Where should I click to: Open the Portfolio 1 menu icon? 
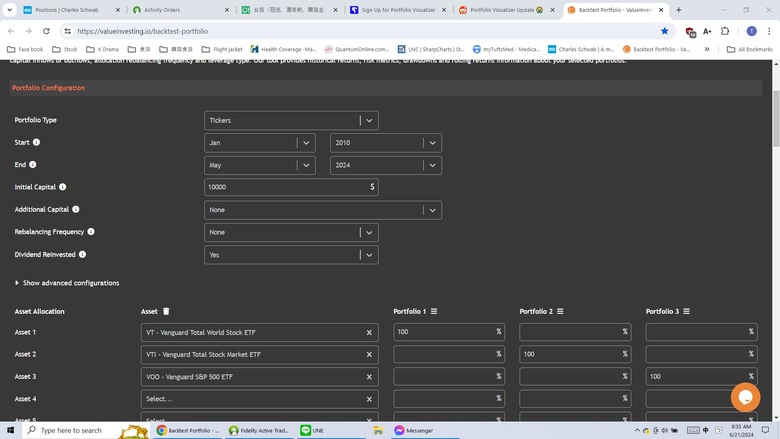tap(434, 311)
